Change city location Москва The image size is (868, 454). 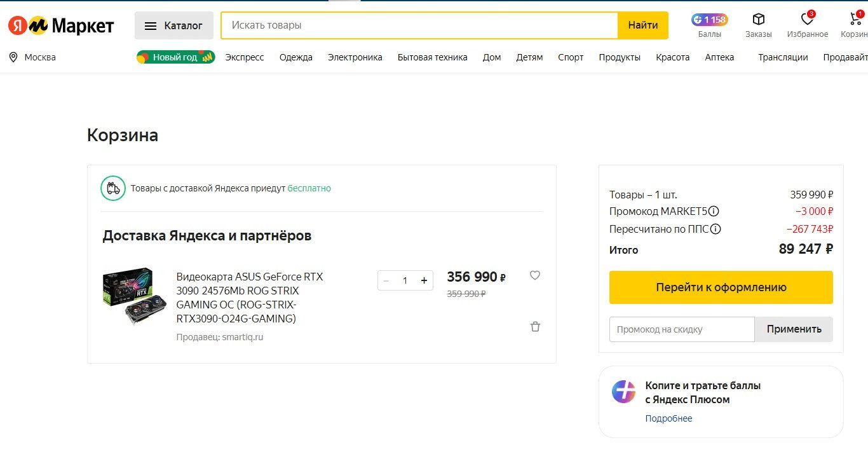point(33,57)
